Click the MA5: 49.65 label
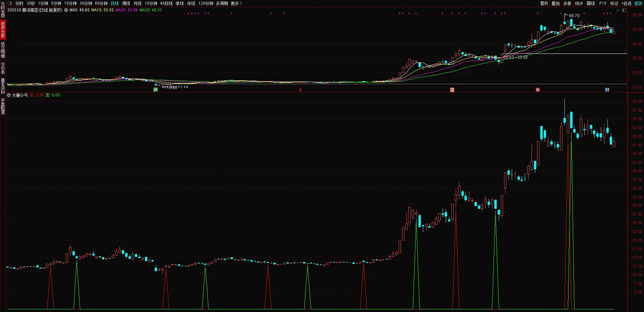This screenshot has width=644, height=312. [x=79, y=10]
